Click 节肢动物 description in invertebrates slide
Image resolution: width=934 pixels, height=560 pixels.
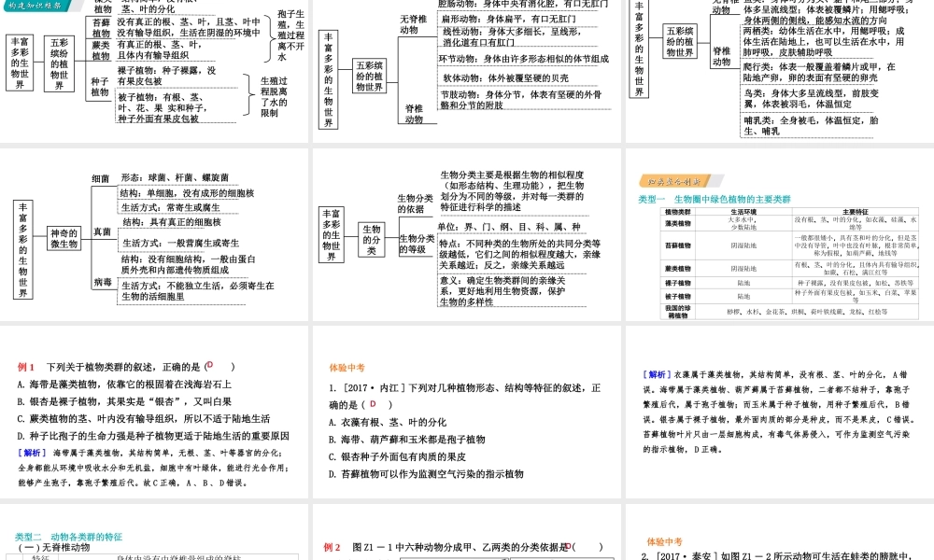pyautogui.click(x=521, y=99)
